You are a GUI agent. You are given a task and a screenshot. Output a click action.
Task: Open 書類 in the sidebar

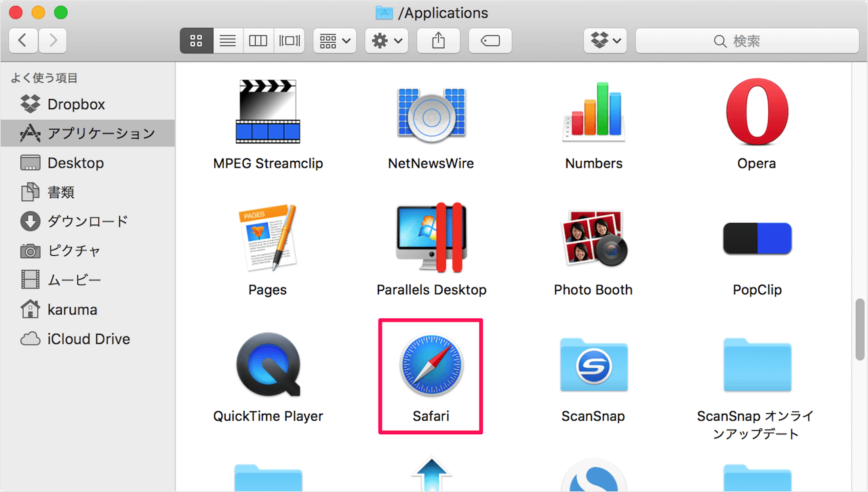click(87, 192)
